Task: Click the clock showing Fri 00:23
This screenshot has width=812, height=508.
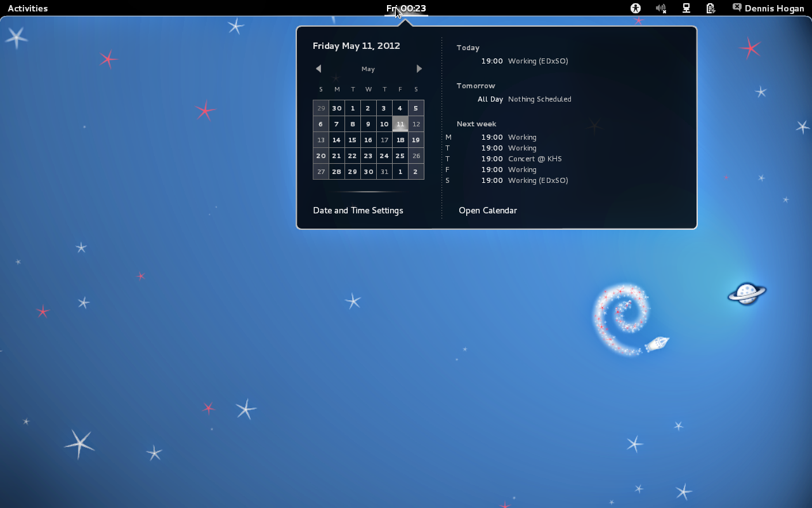Action: click(407, 8)
